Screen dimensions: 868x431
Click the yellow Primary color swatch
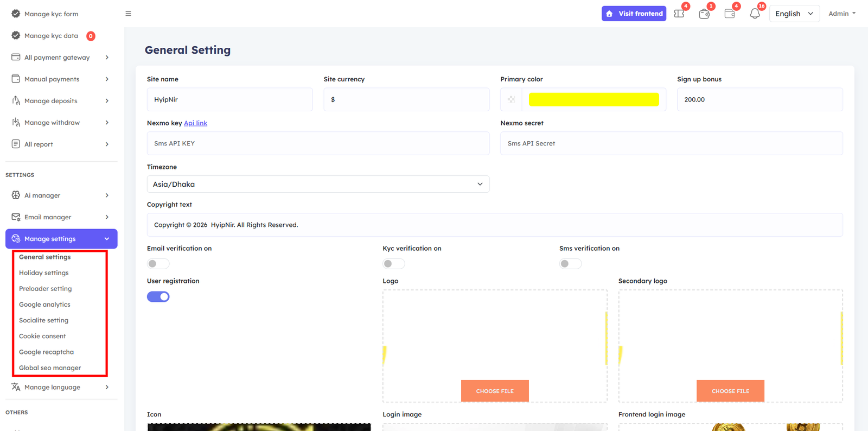coord(593,100)
